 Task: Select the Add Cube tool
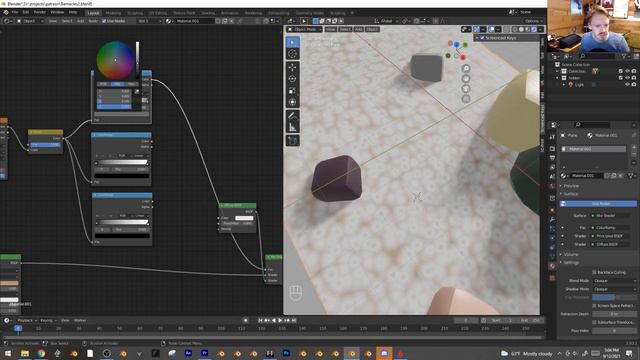(292, 140)
